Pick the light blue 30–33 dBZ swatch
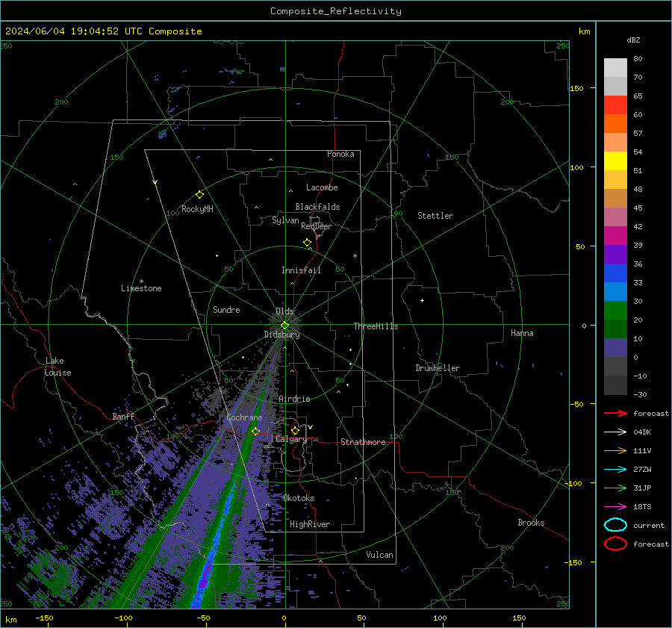Screen dimensions: 672x628 click(x=615, y=292)
